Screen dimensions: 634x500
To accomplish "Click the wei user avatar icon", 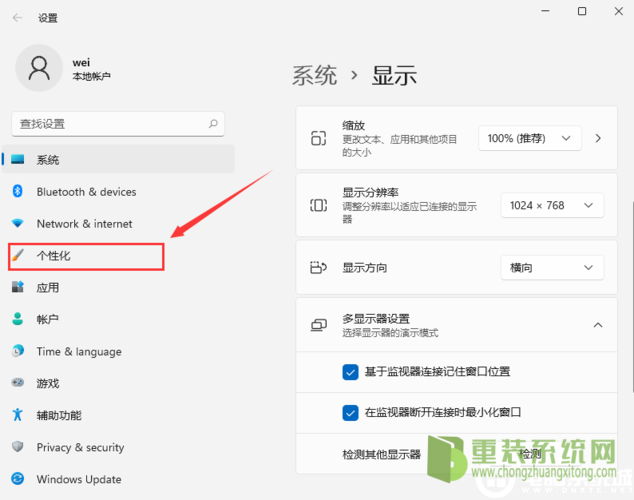I will pos(39,68).
